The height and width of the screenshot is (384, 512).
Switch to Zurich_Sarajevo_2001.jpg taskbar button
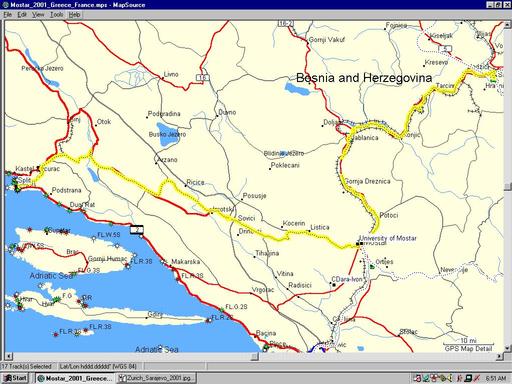pos(156,378)
